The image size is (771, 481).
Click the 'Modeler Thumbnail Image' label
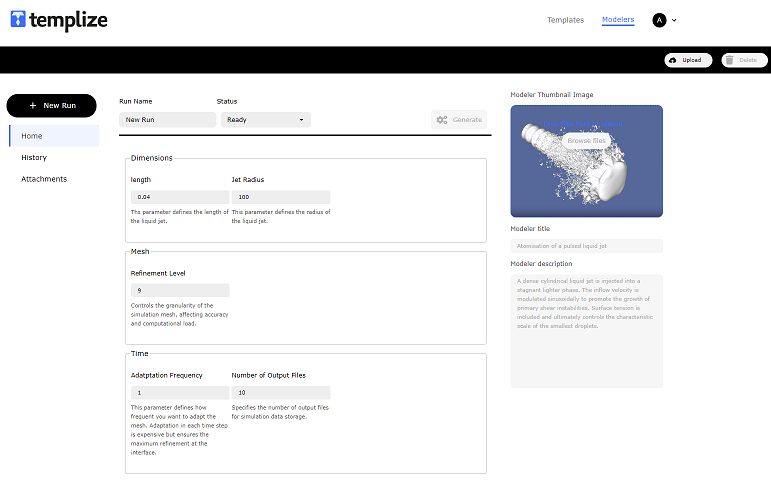point(552,94)
